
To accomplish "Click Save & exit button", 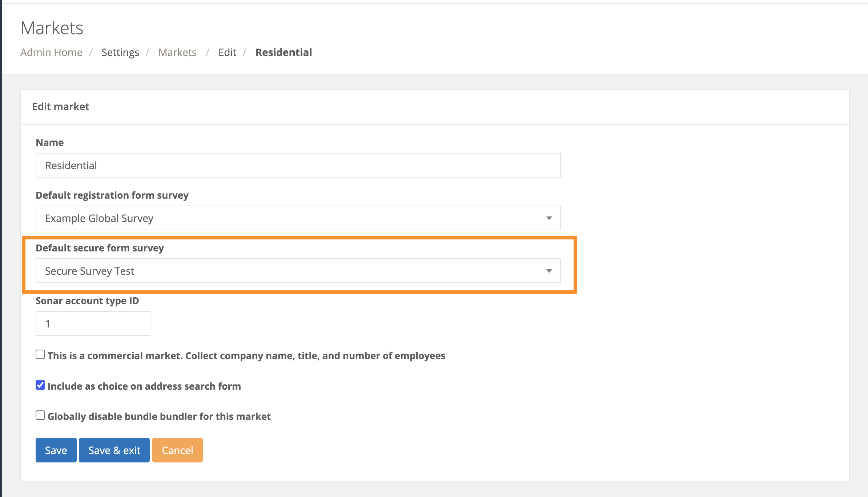I will coord(114,450).
